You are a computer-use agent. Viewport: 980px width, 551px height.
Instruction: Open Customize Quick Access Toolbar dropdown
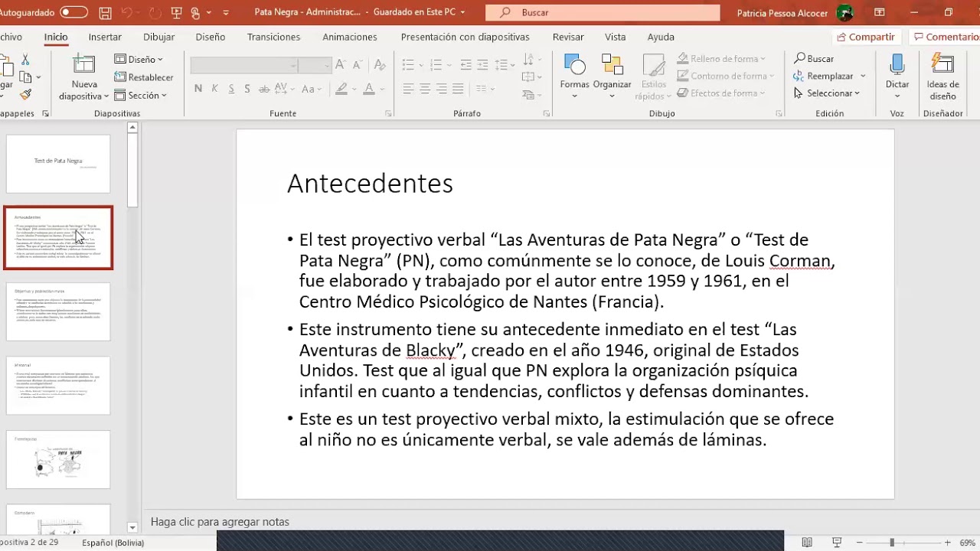coord(226,13)
